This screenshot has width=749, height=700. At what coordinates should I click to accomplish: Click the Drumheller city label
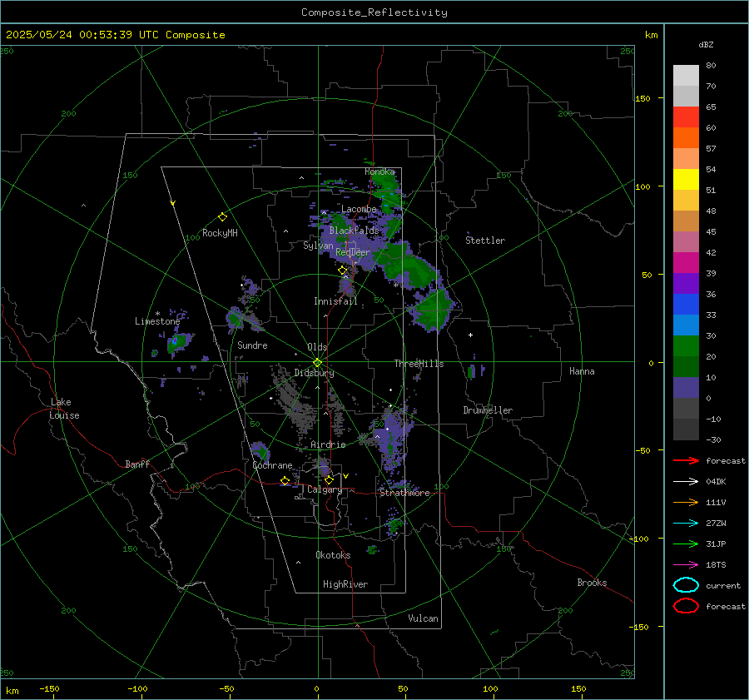click(488, 410)
